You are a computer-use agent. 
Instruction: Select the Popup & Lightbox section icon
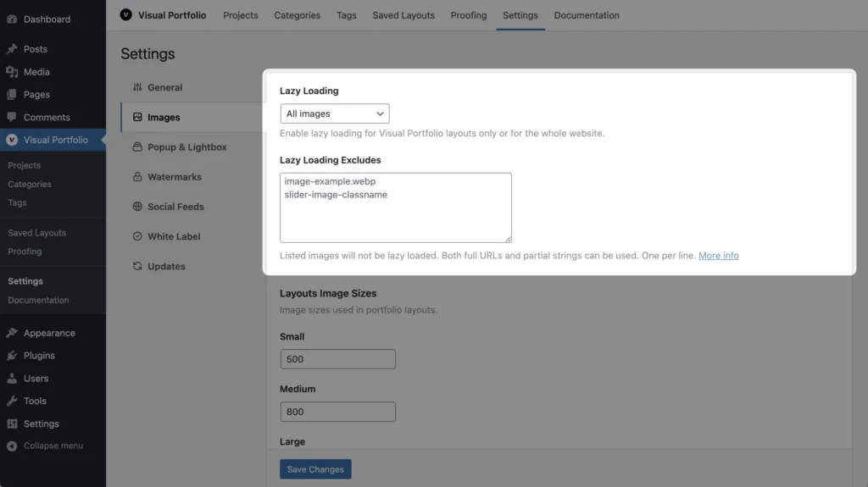point(137,147)
